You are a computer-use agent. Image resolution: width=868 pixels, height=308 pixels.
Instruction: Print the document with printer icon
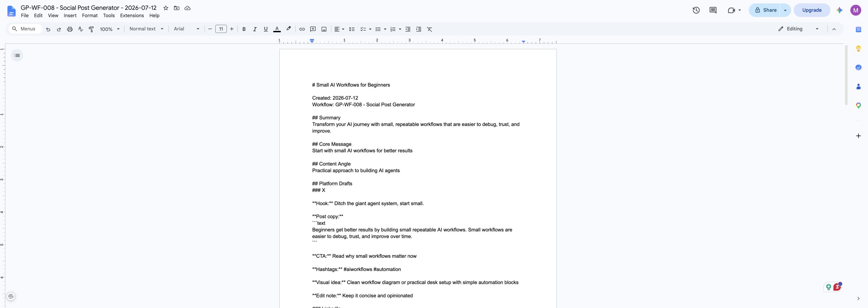click(70, 29)
